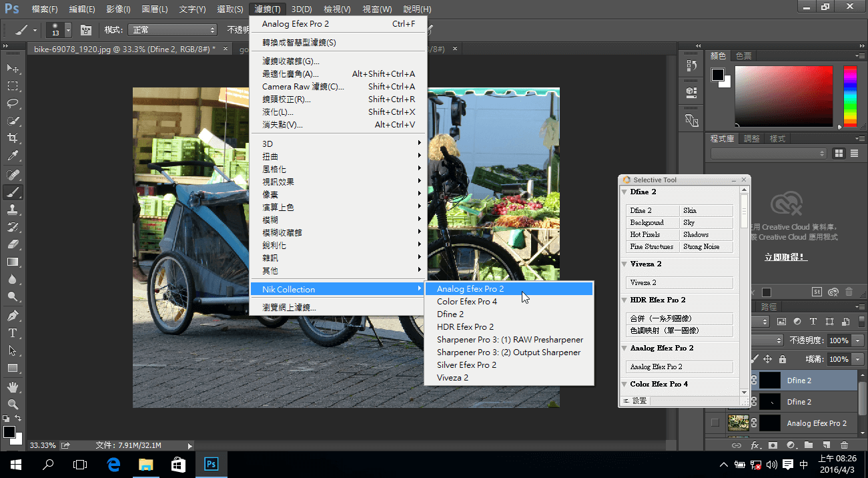This screenshot has height=478, width=868.
Task: Open the blending Mode dropdown in the options bar
Action: pyautogui.click(x=172, y=29)
